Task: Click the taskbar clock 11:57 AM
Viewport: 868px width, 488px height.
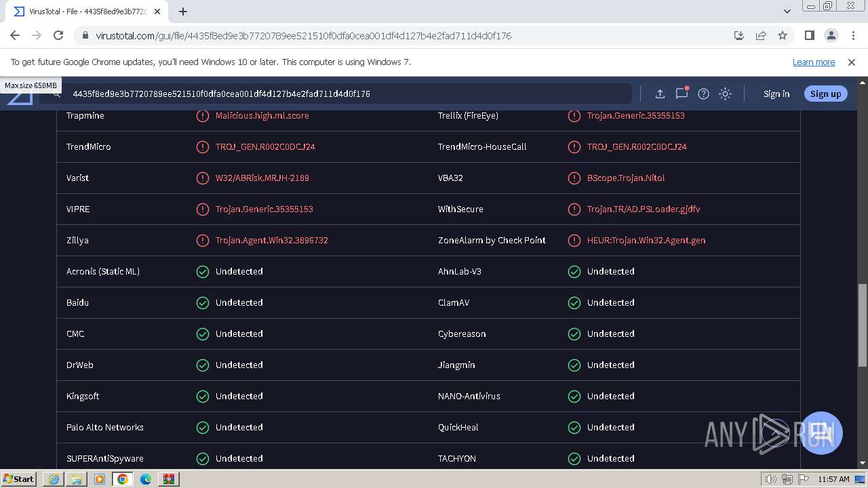Action: pyautogui.click(x=833, y=479)
